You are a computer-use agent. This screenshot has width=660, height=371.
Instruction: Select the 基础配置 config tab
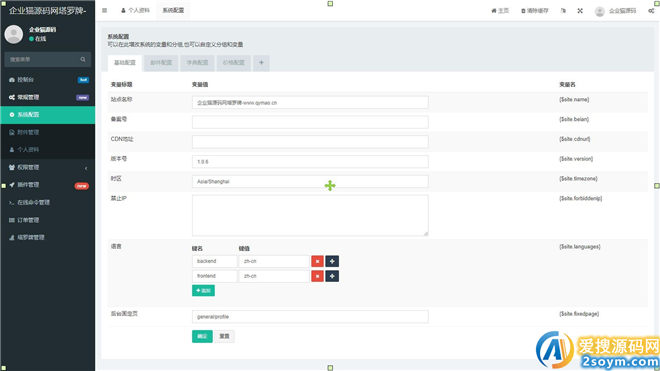tap(125, 63)
